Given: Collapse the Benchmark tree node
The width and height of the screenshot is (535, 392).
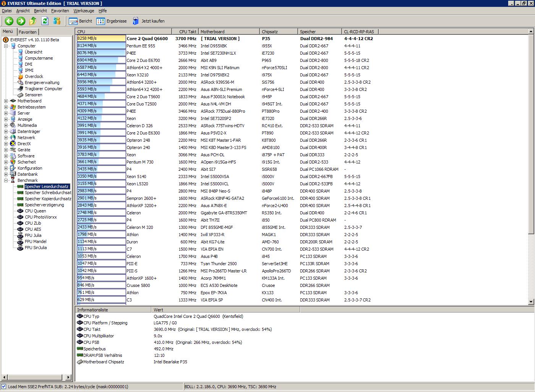Looking at the screenshot, I should pyautogui.click(x=6, y=180).
